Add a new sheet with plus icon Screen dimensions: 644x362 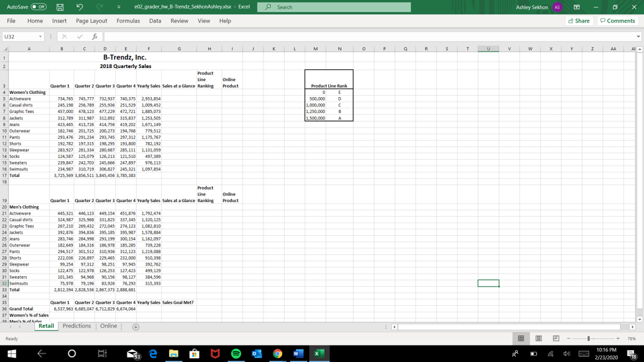136,327
